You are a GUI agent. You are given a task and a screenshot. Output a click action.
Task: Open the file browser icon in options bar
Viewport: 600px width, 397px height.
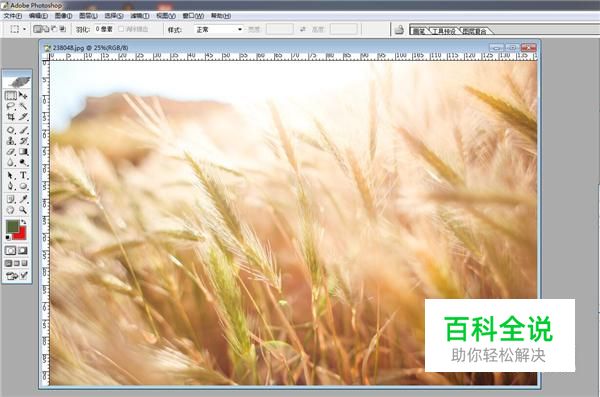(x=399, y=29)
